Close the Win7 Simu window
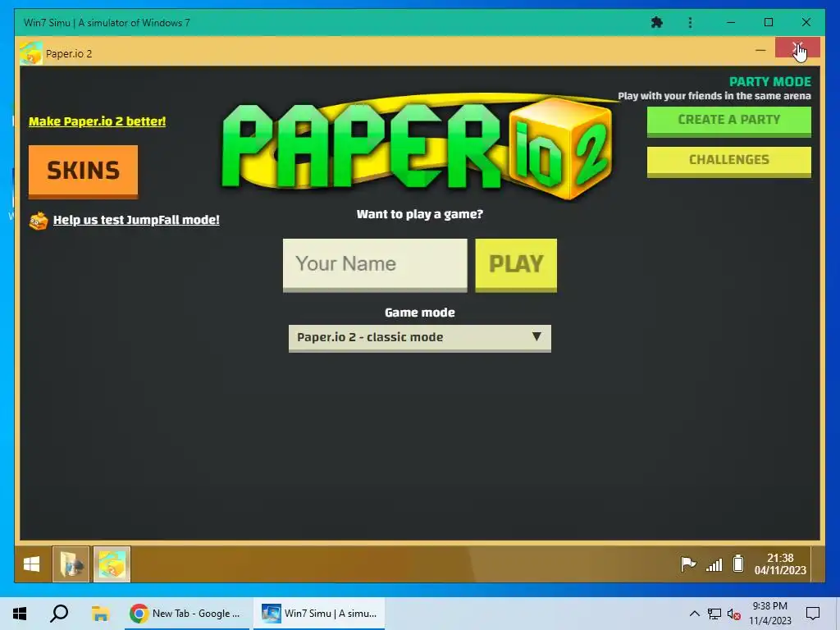Viewport: 840px width, 630px height. pos(806,22)
